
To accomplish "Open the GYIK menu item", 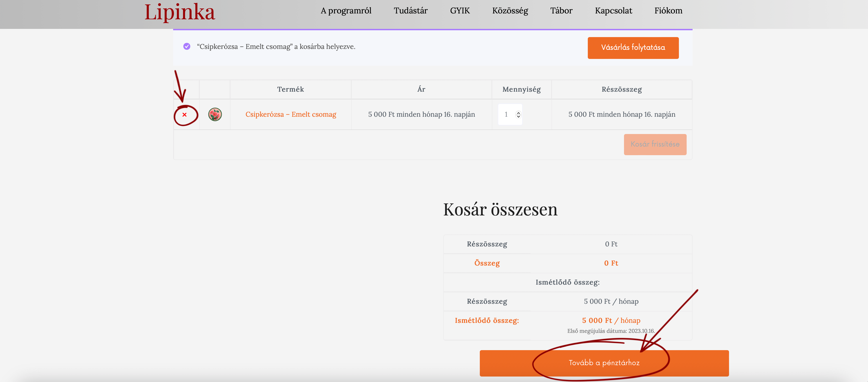I will click(460, 11).
